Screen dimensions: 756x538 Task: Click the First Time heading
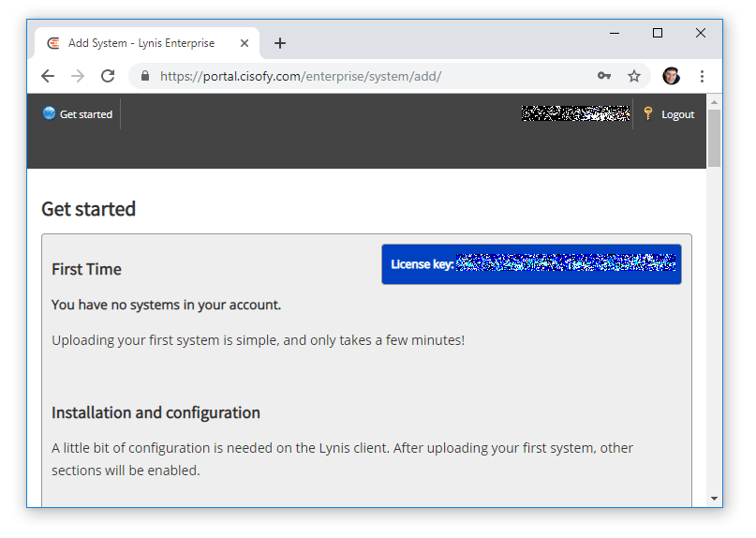coord(86,269)
